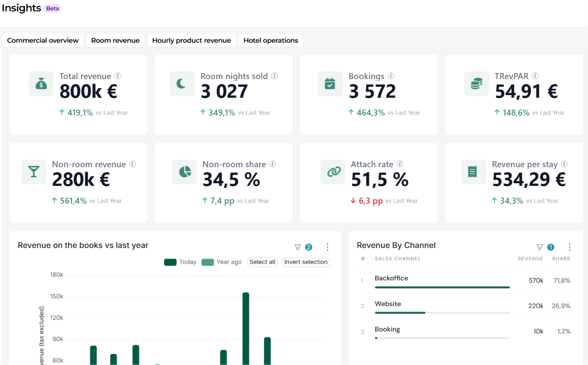Show info for the TRevPAR metric
588x365 pixels.
pos(535,76)
